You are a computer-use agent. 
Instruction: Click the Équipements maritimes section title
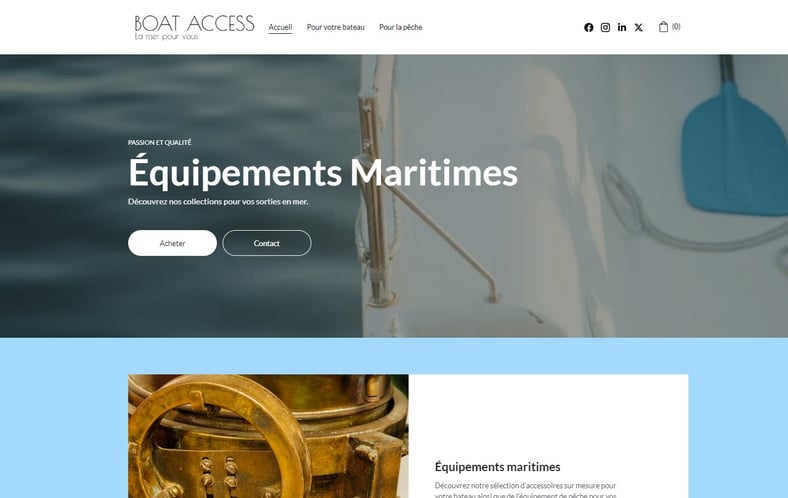[498, 467]
